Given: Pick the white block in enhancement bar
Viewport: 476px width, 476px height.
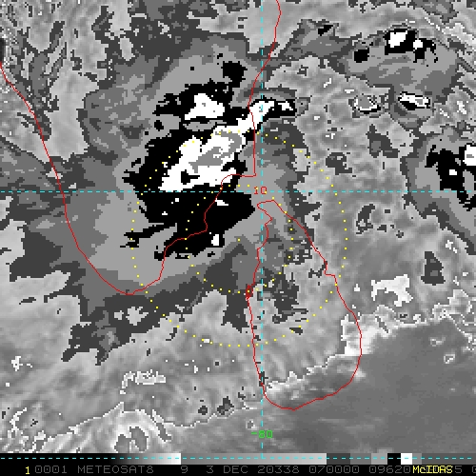Looking at the screenshot, I should [x=407, y=459].
